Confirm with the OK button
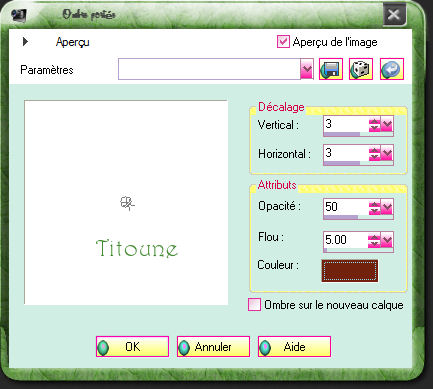 point(132,347)
